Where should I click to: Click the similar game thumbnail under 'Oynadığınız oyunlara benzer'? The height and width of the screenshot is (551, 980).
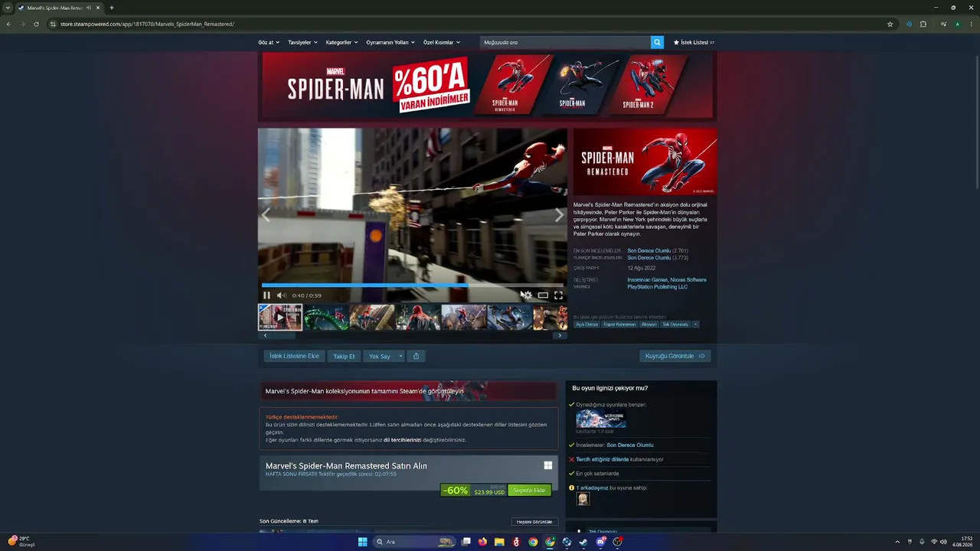point(601,419)
